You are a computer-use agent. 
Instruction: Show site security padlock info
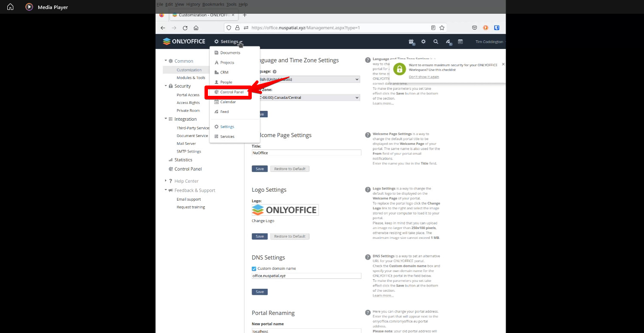237,27
